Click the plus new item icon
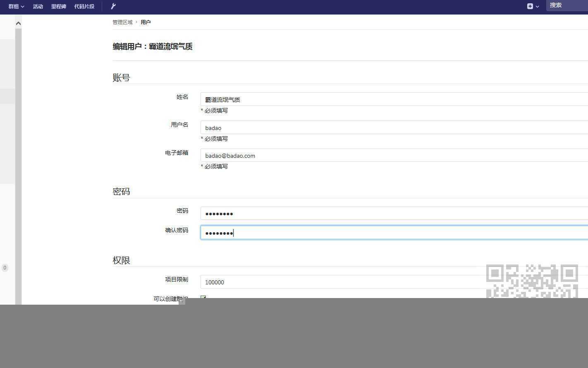This screenshot has height=368, width=588. pyautogui.click(x=530, y=6)
